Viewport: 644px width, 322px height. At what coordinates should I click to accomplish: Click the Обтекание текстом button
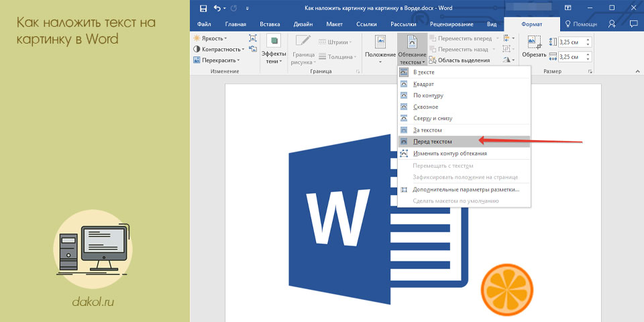pos(412,49)
